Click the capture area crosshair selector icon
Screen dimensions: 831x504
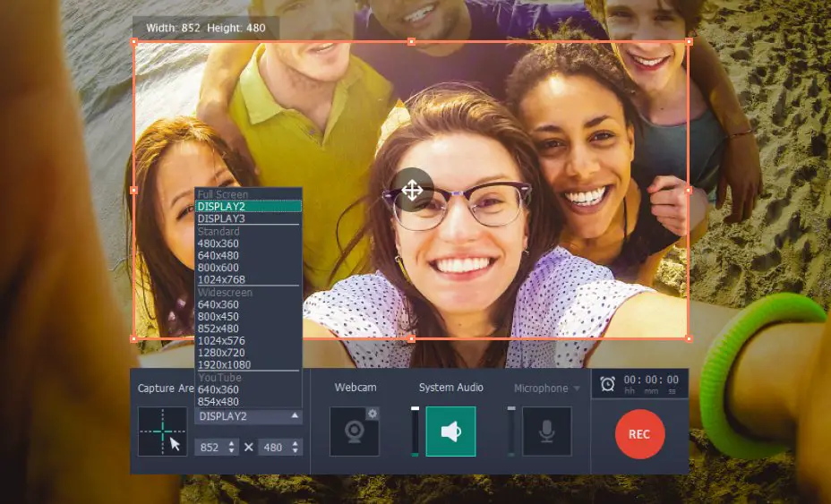pyautogui.click(x=163, y=431)
